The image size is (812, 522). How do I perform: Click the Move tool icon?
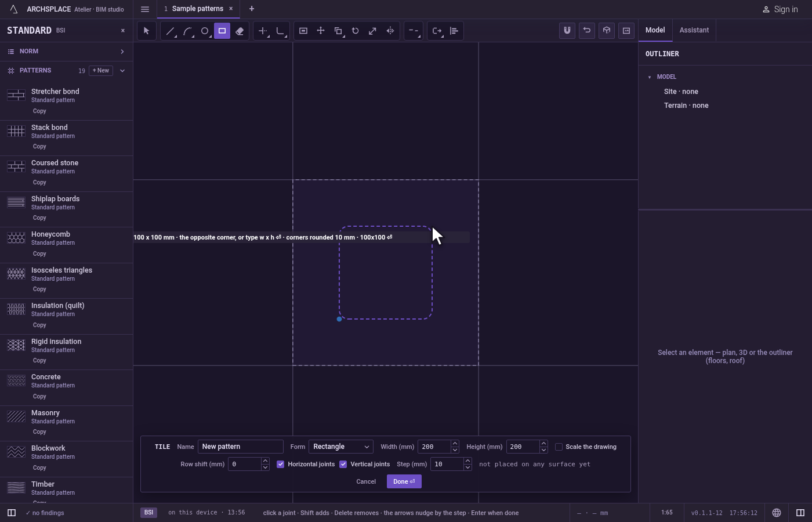[x=321, y=31]
